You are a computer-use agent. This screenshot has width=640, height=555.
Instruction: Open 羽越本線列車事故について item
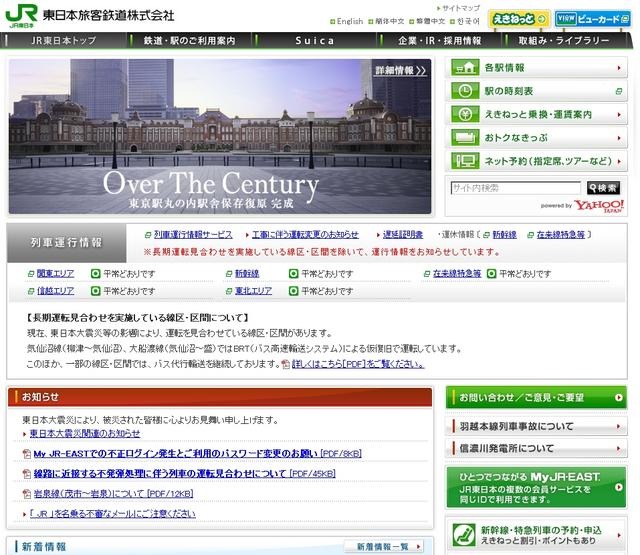coord(536,426)
